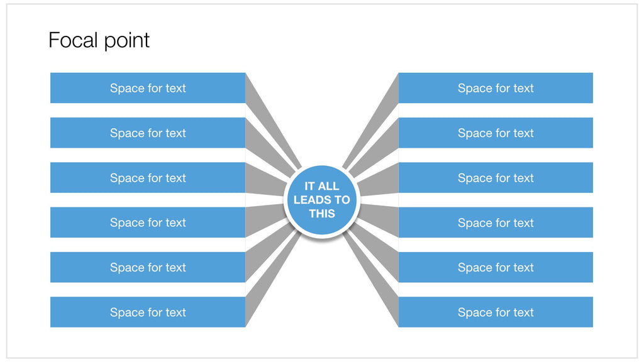Select the 'Focal point' slide title
The image size is (644, 362).
[x=99, y=40]
